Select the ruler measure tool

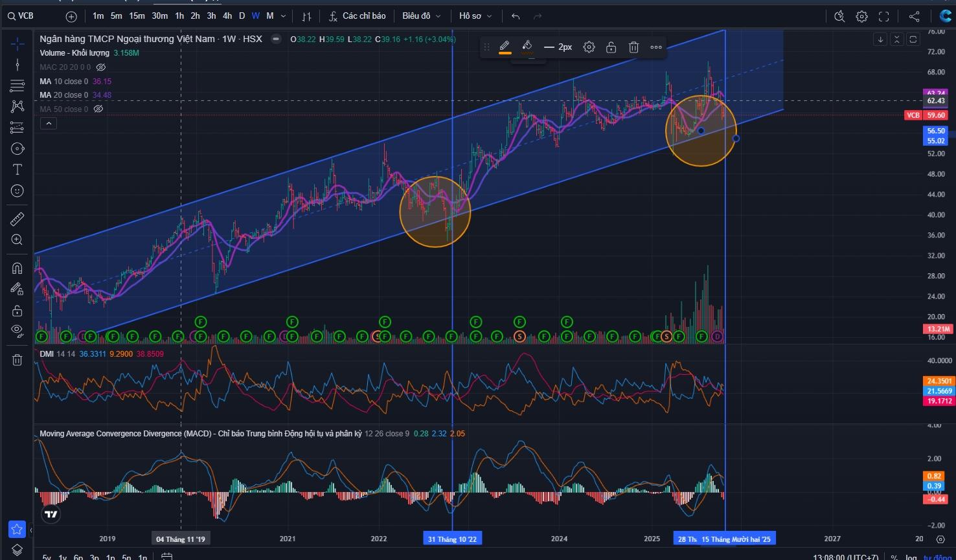click(17, 219)
